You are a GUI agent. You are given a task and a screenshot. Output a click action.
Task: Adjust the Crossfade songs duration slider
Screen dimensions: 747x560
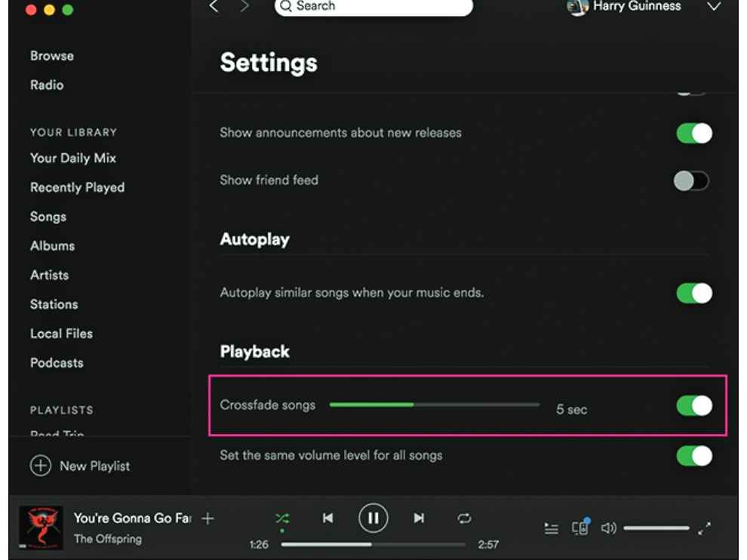click(x=435, y=405)
